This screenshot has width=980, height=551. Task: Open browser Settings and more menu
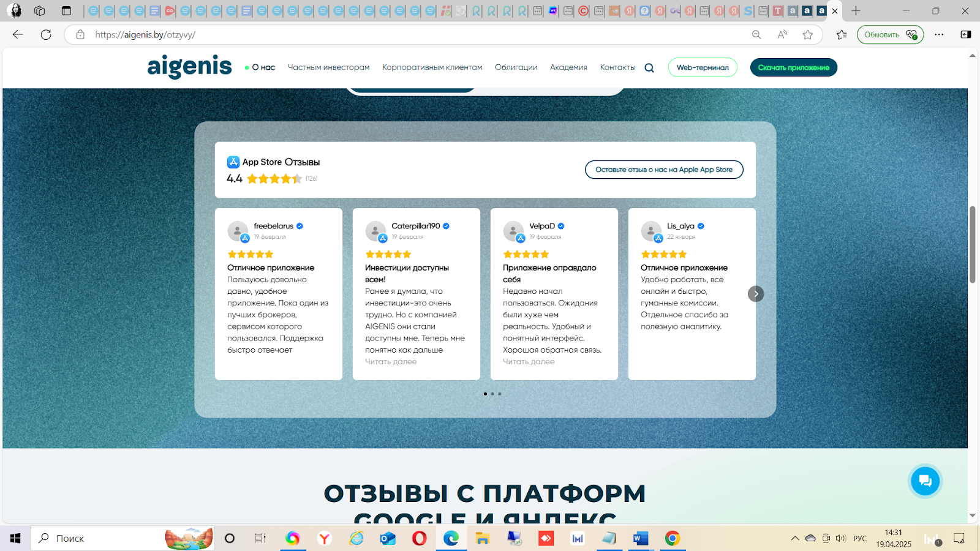tap(939, 35)
